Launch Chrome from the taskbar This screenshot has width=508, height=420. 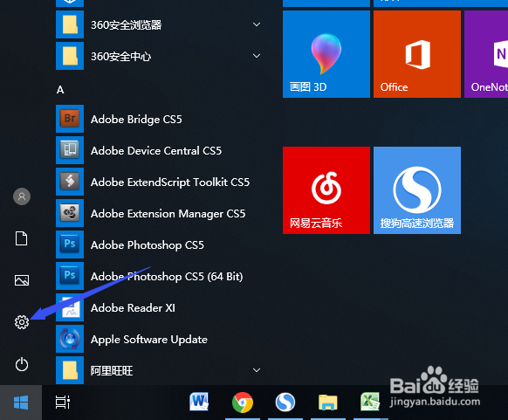pyautogui.click(x=243, y=403)
